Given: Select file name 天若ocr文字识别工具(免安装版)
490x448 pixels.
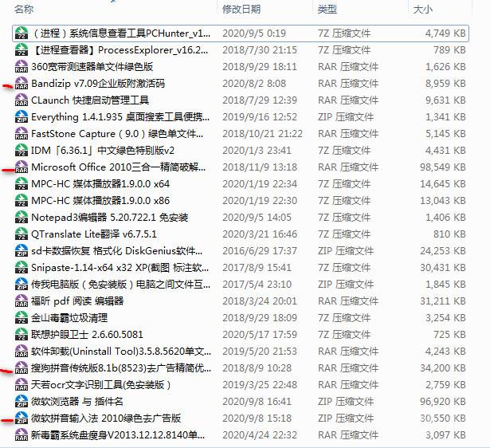Looking at the screenshot, I should (101, 385).
